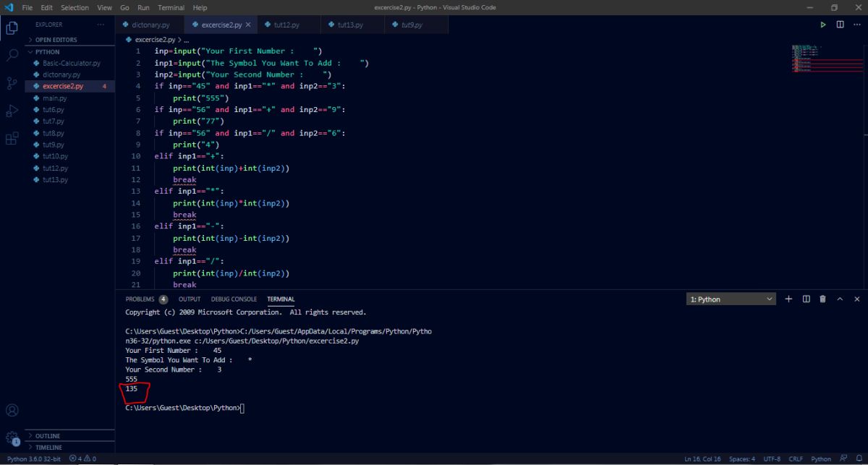Open the Edit menu
Screen dimensions: 868x465
[47, 7]
